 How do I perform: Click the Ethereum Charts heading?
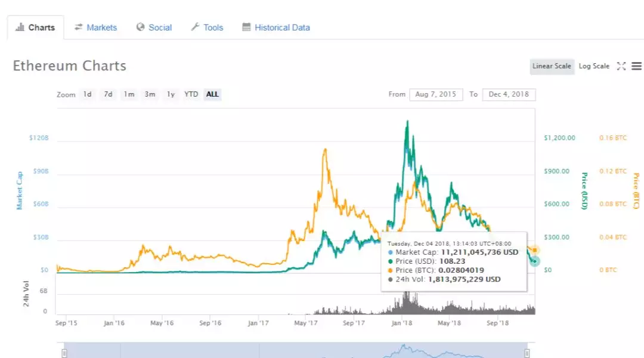pos(69,66)
